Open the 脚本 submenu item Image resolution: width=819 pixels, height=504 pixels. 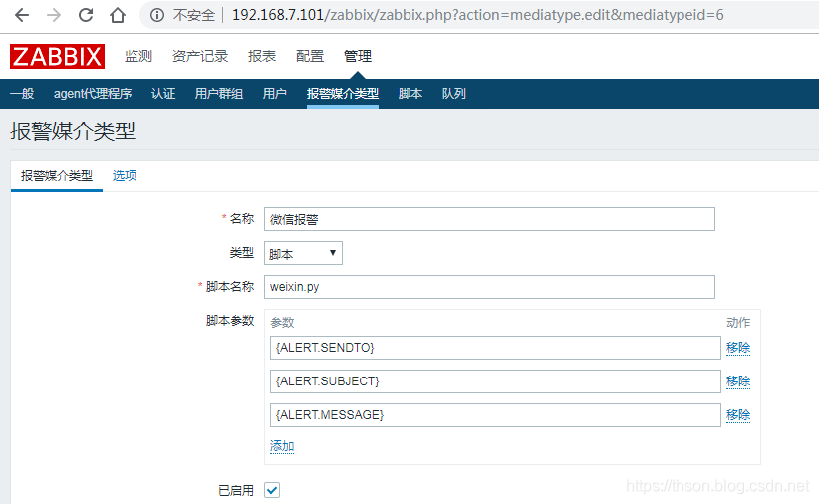click(x=410, y=94)
